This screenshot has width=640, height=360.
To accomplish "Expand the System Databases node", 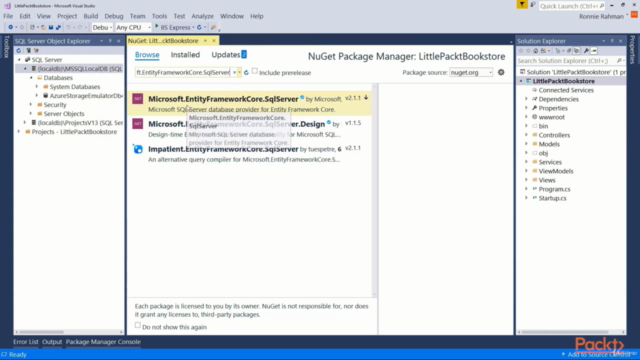I will pos(37,87).
